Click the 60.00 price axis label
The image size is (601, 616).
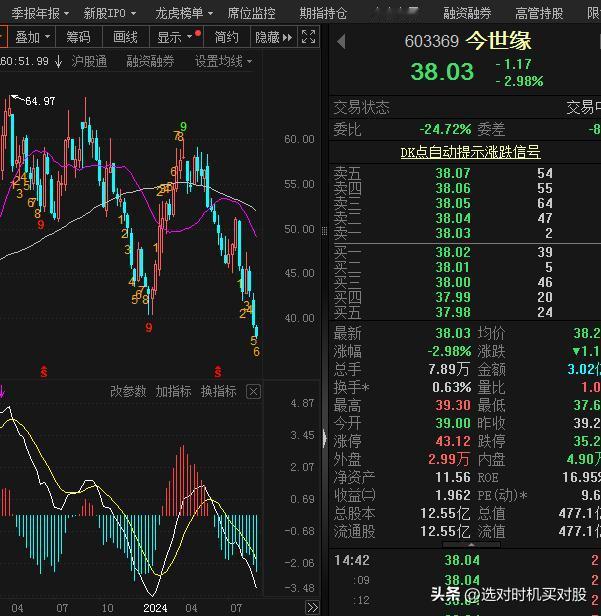299,139
